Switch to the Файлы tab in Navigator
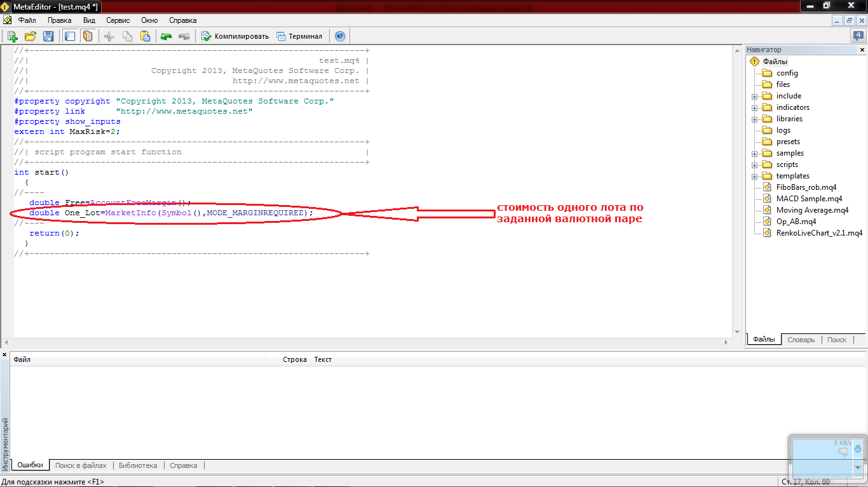 pos(764,340)
